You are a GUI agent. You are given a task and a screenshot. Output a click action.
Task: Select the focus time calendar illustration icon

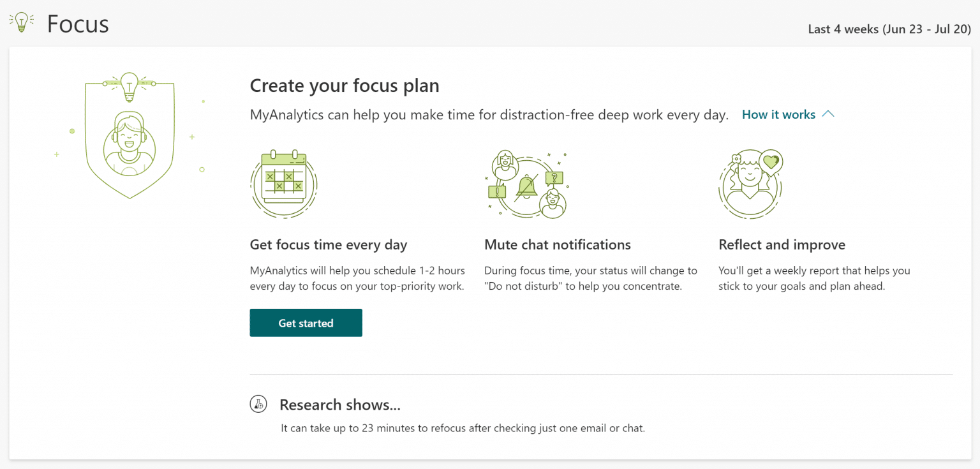click(283, 184)
